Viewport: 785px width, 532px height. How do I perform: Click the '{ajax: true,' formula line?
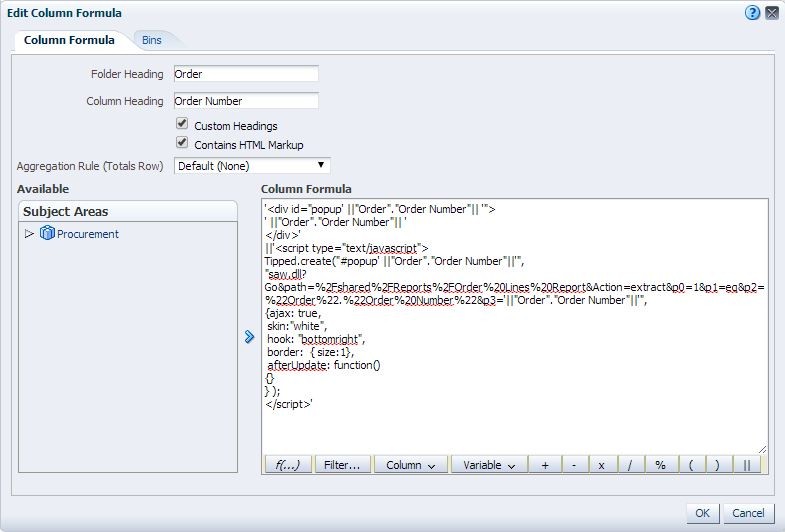(293, 313)
